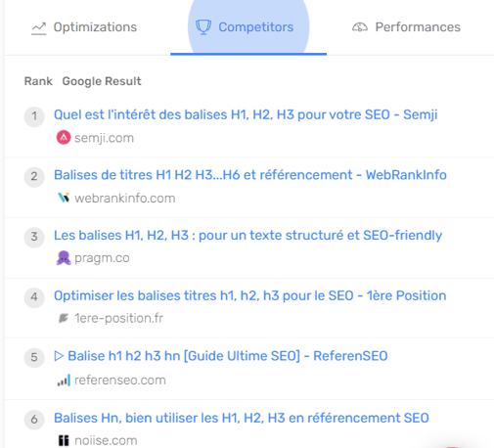This screenshot has width=494, height=448.
Task: Click the noiise.com favicon
Action: pyautogui.click(x=64, y=440)
